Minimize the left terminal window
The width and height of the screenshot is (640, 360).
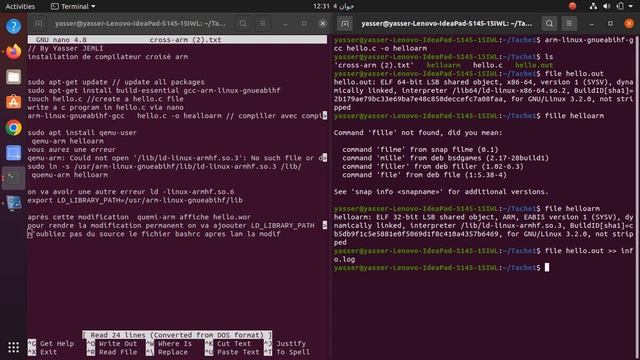click(285, 24)
